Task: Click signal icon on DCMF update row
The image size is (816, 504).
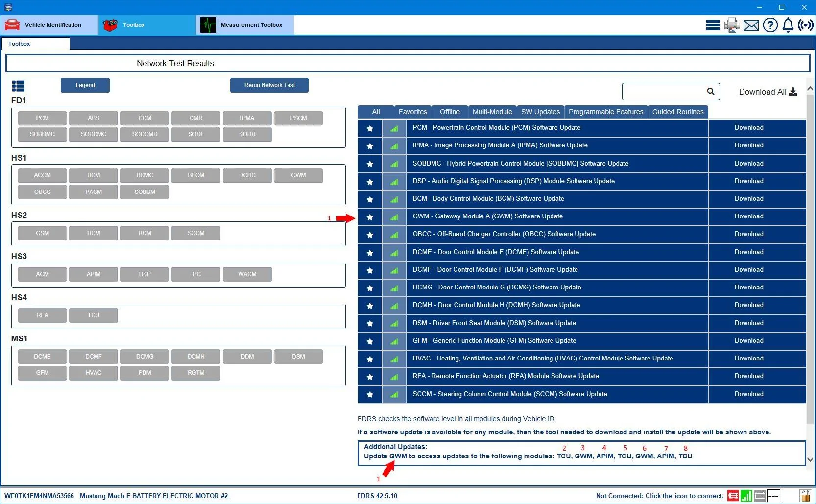Action: pos(394,270)
